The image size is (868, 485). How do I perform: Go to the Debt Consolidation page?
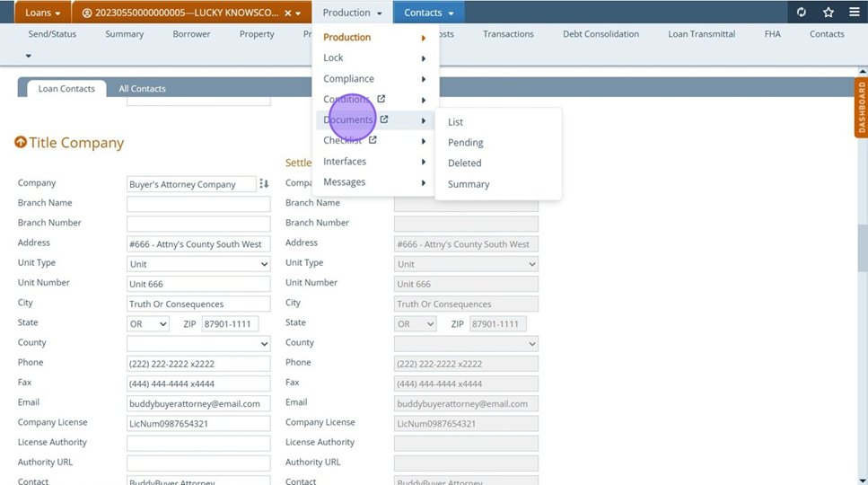(601, 34)
